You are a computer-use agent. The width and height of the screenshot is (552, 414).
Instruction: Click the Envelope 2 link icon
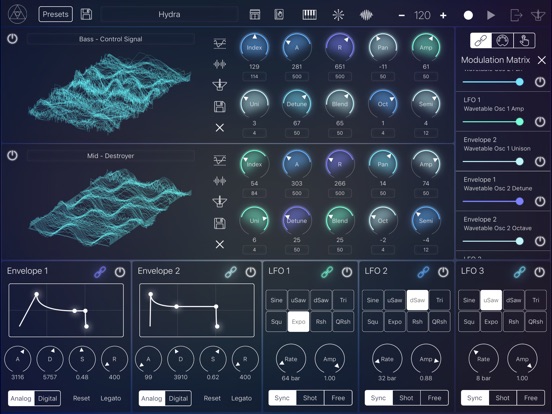(231, 272)
